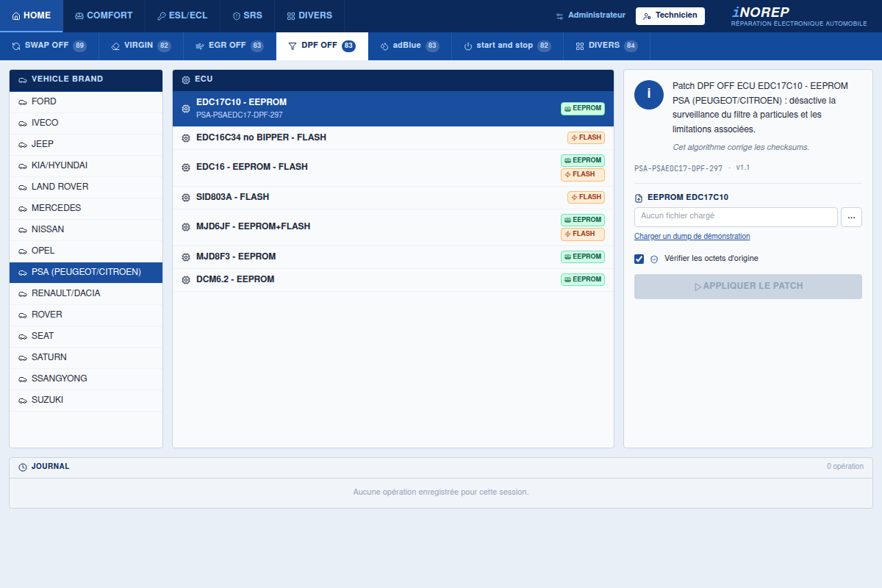The width and height of the screenshot is (882, 588).
Task: Click chip icon beside DCM6.2
Action: pos(186,280)
